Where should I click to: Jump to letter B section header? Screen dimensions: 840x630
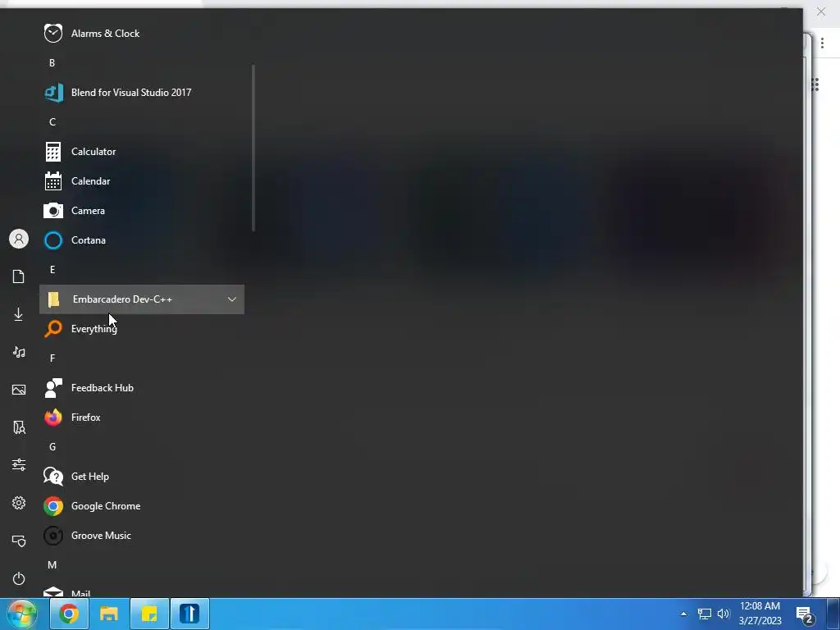(x=52, y=62)
